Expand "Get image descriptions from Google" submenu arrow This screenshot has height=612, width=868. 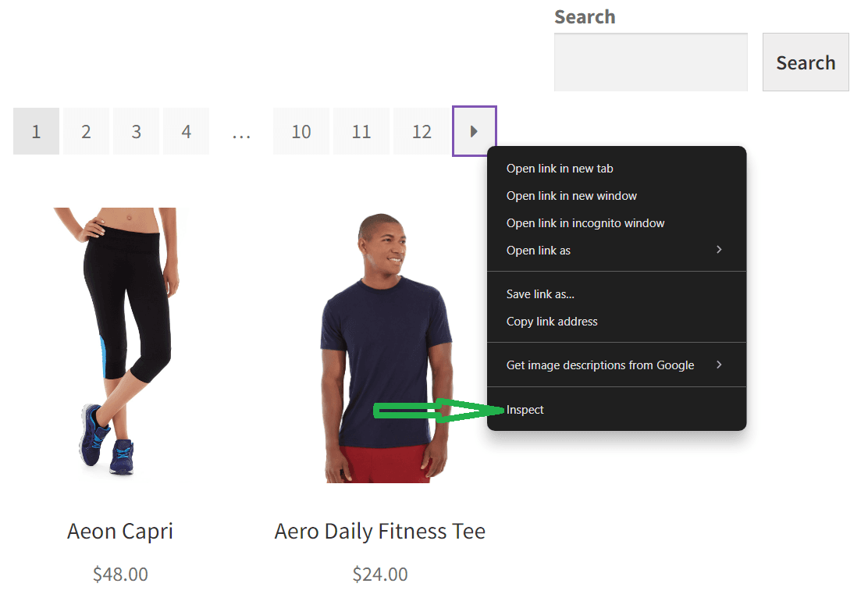click(719, 365)
